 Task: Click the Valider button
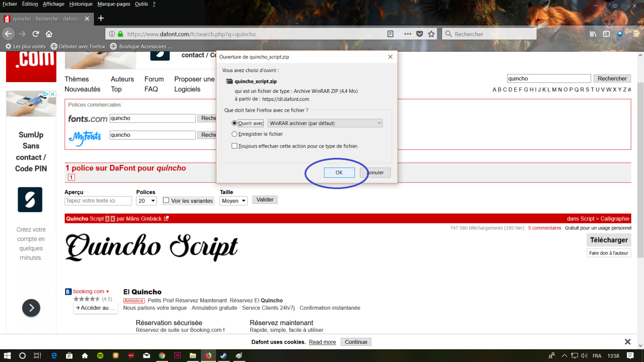[265, 200]
